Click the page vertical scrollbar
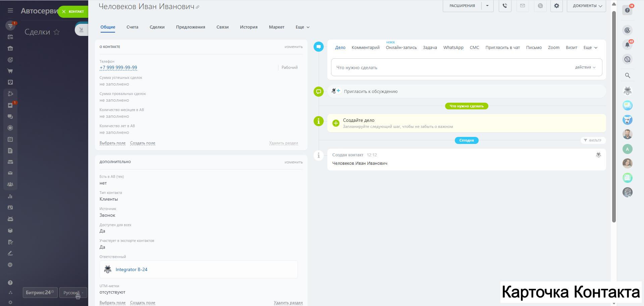The height and width of the screenshot is (306, 644). (614, 117)
